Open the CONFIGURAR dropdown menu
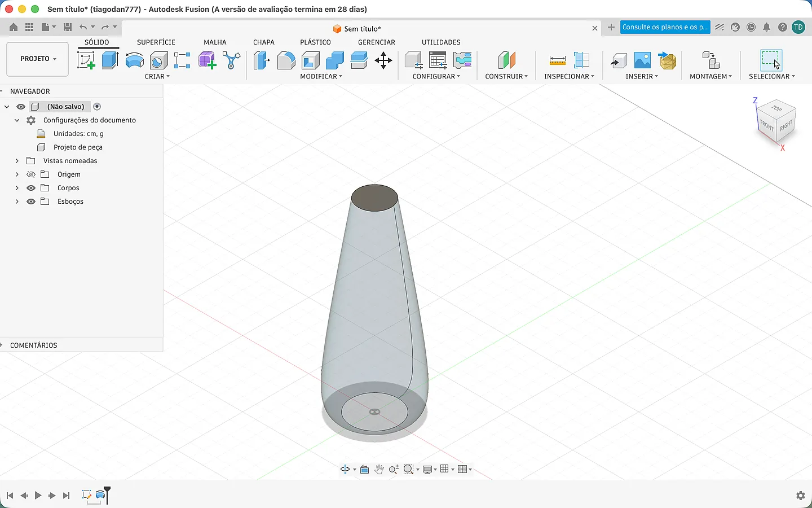Viewport: 812px width, 508px height. 436,76
